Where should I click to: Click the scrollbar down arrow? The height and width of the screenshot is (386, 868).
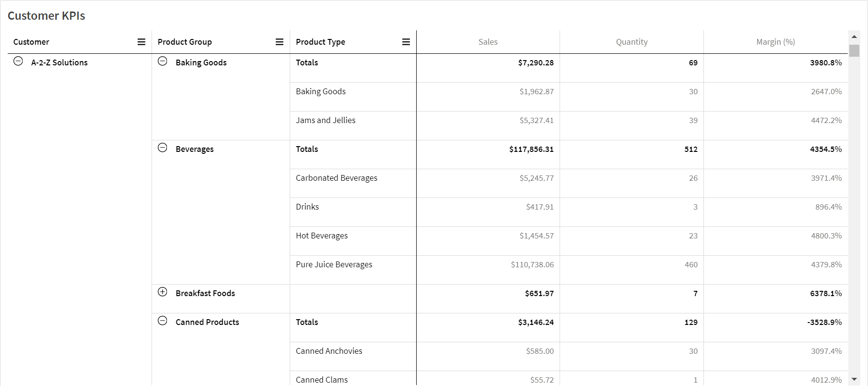854,379
